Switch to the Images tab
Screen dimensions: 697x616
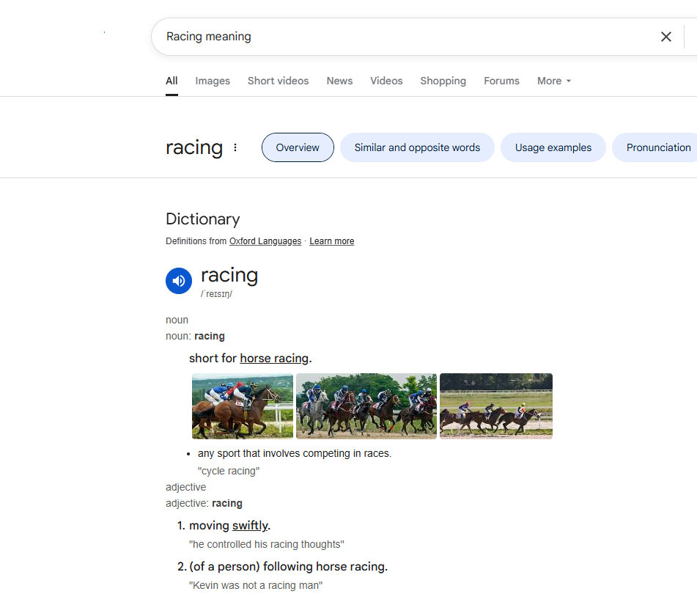(213, 81)
